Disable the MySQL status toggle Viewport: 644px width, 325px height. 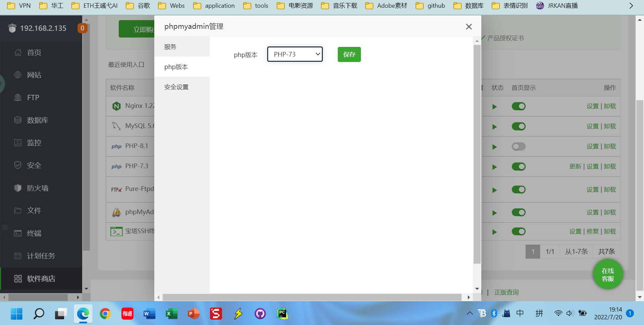pos(518,126)
